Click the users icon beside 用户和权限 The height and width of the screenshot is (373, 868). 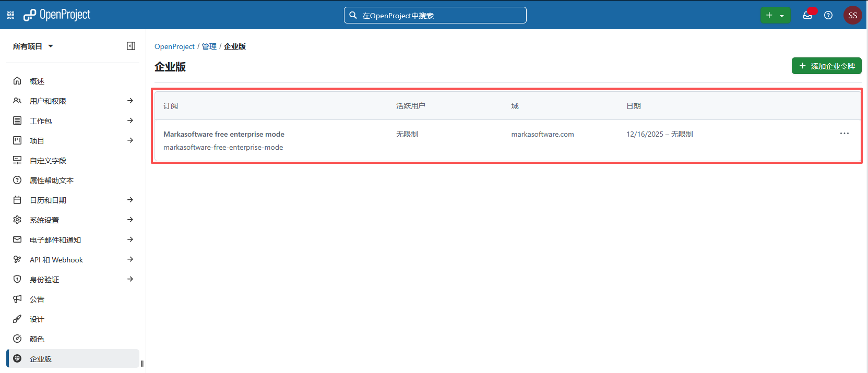[x=17, y=101]
